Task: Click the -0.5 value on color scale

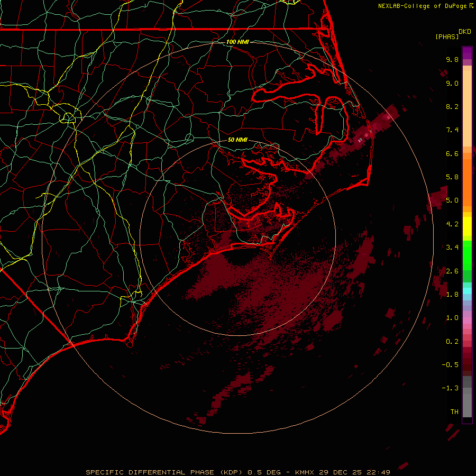Action: [x=450, y=365]
